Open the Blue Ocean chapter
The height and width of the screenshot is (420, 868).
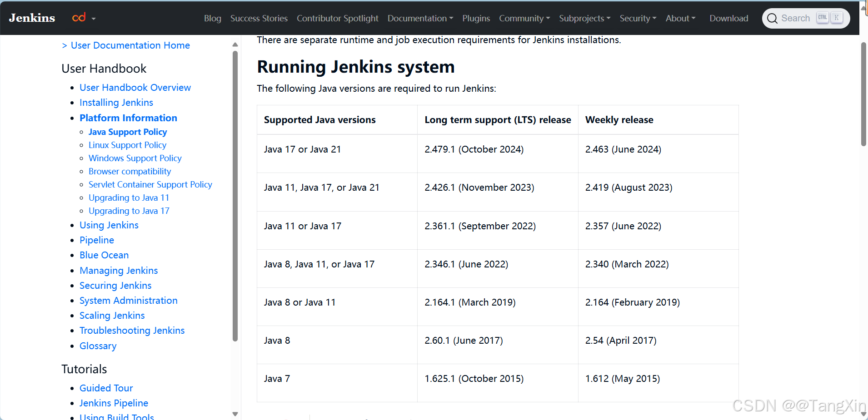[x=104, y=255]
